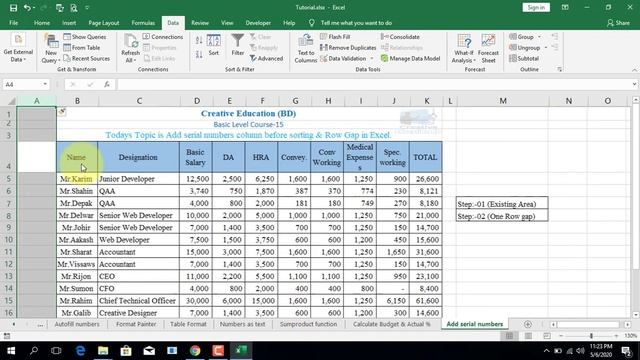The image size is (640, 360).
Task: Expand the Ungroup dropdown arrow
Action: pos(546,48)
